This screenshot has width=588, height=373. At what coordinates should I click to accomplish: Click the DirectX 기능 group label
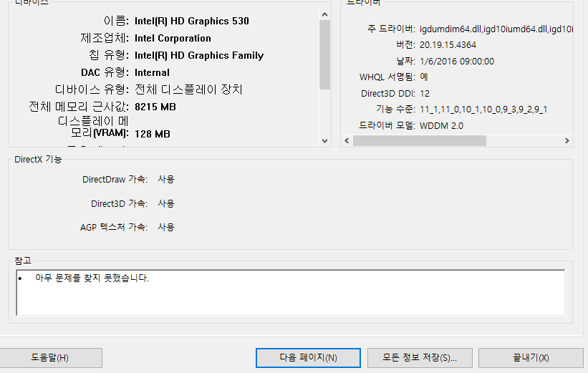coord(38,160)
